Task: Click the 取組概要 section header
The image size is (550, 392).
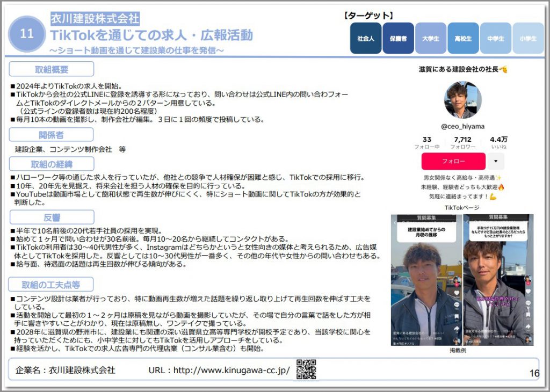Action: click(52, 69)
